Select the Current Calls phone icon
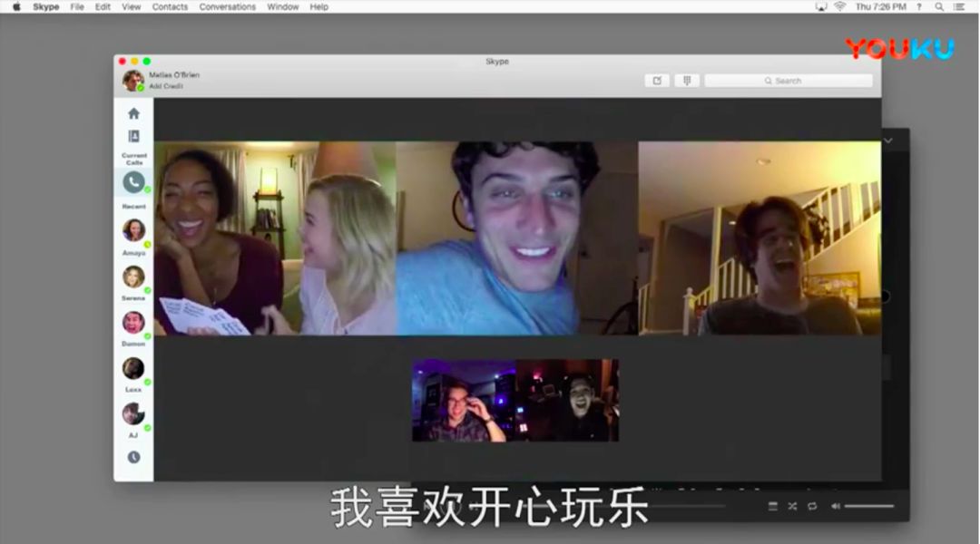980x544 pixels. point(133,182)
